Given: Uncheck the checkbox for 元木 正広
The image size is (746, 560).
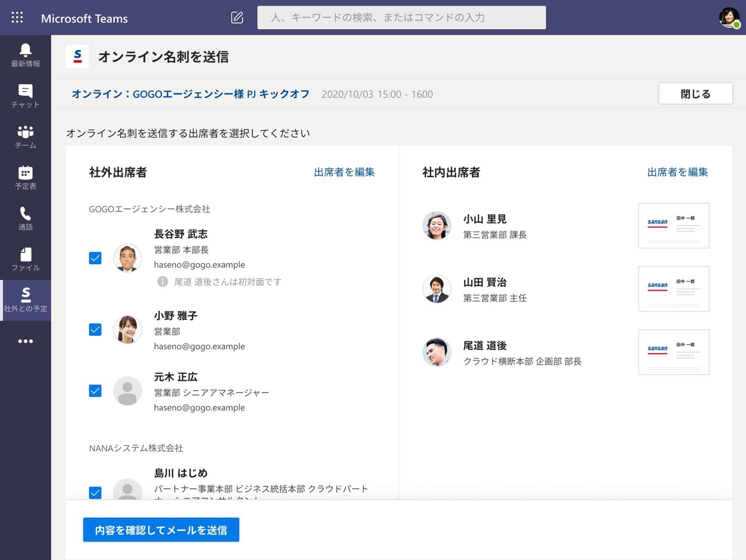Looking at the screenshot, I should click(95, 391).
